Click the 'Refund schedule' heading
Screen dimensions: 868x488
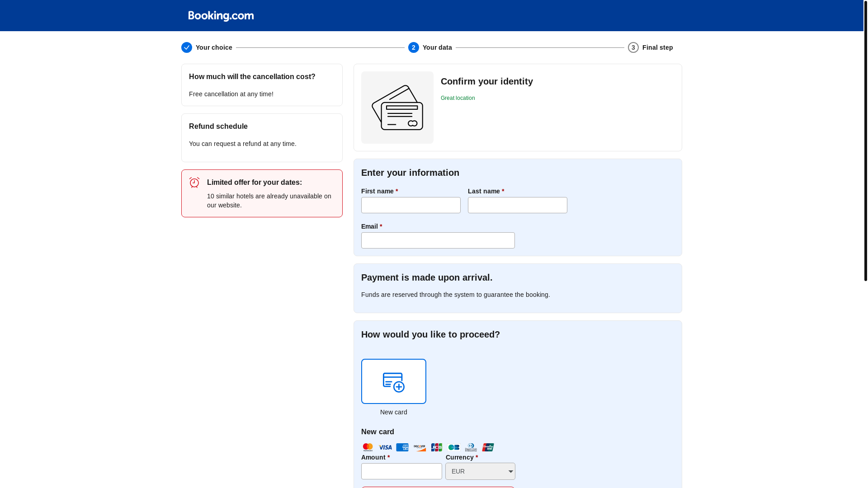click(218, 127)
